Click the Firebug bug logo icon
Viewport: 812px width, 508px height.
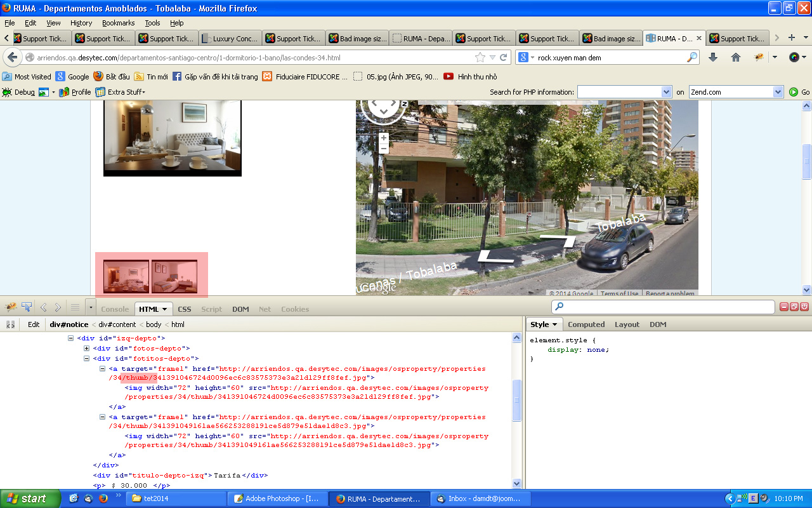click(11, 307)
